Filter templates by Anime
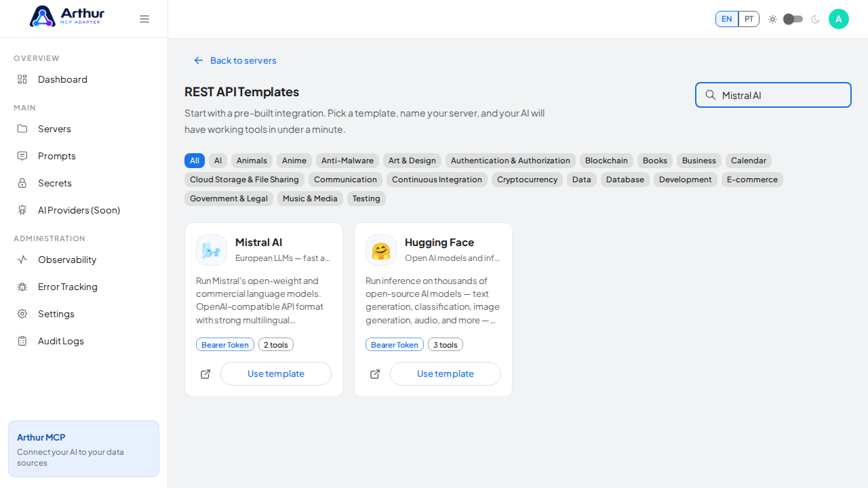Image resolution: width=868 pixels, height=488 pixels. point(294,161)
